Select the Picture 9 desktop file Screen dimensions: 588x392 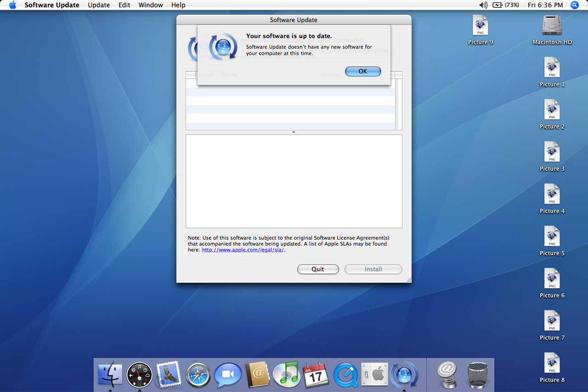coord(481,30)
